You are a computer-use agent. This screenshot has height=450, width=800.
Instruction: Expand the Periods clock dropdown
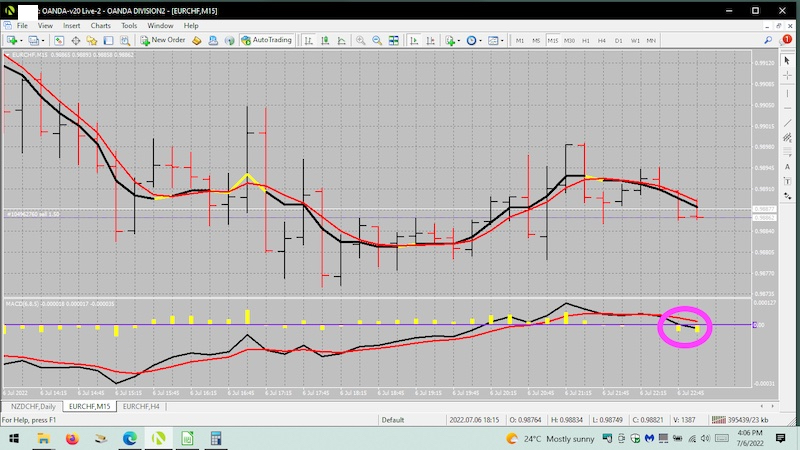click(x=481, y=41)
